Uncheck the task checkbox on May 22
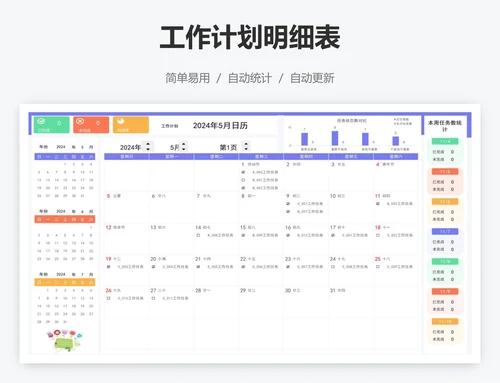 pos(243,267)
